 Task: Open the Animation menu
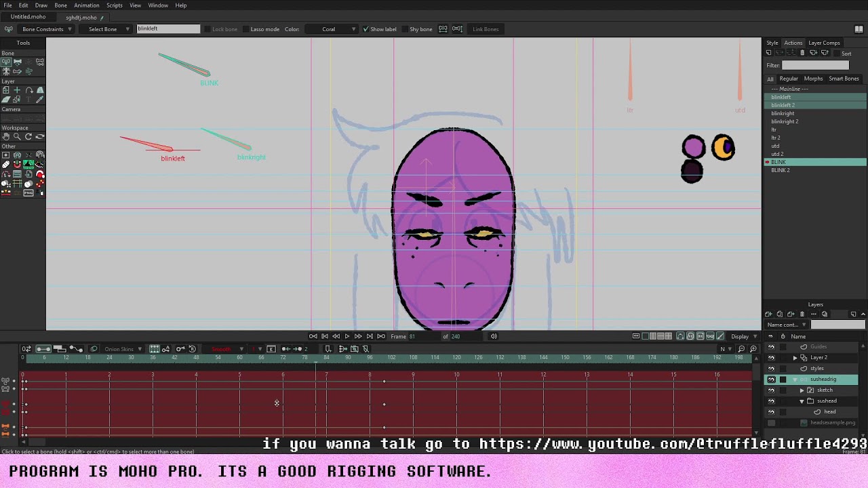86,5
